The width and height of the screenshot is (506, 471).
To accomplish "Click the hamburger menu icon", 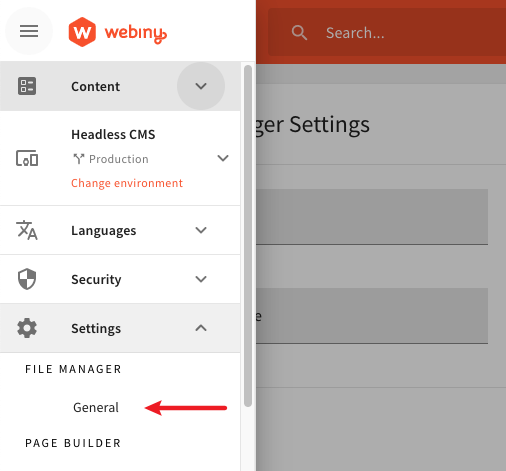I will pos(29,31).
